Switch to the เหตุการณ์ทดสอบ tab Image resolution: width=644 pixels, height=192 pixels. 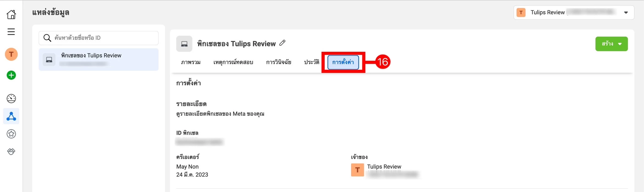233,62
